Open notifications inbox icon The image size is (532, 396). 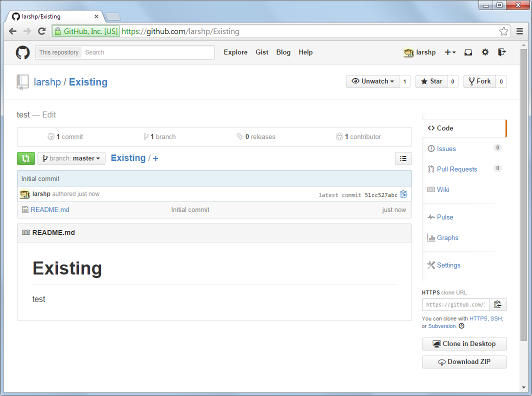click(x=468, y=52)
